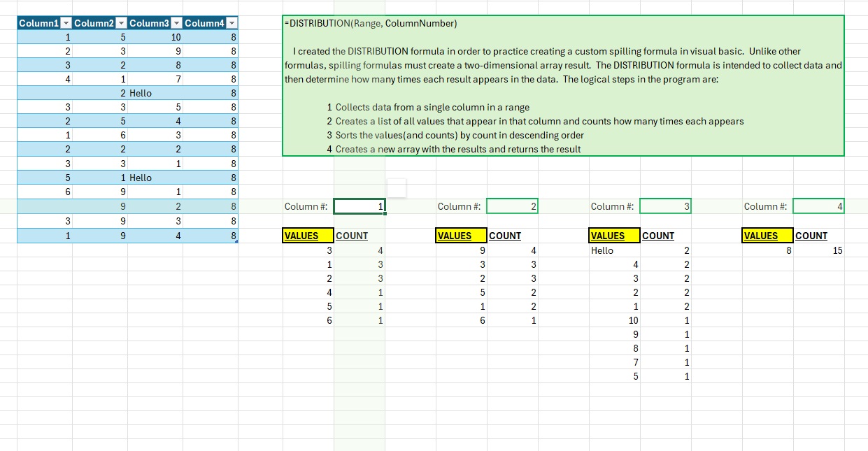868x451 pixels.
Task: Expand the Column4 filter dropdown
Action: pos(232,24)
